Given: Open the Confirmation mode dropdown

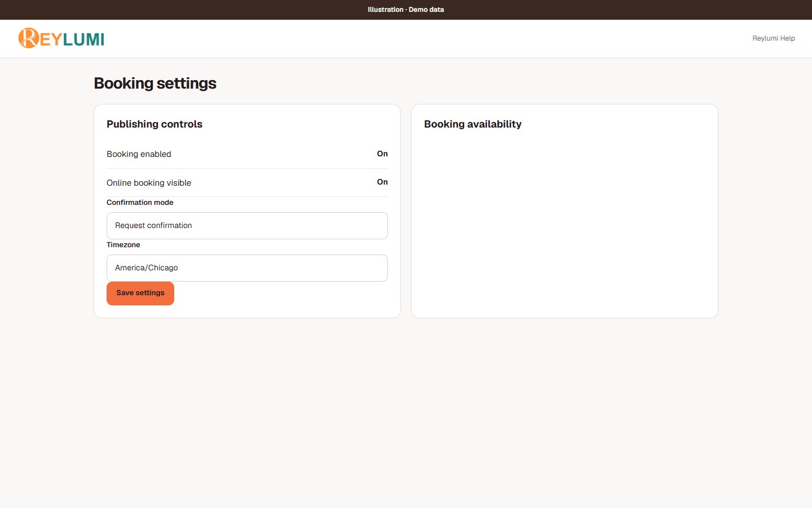Looking at the screenshot, I should pyautogui.click(x=247, y=226).
